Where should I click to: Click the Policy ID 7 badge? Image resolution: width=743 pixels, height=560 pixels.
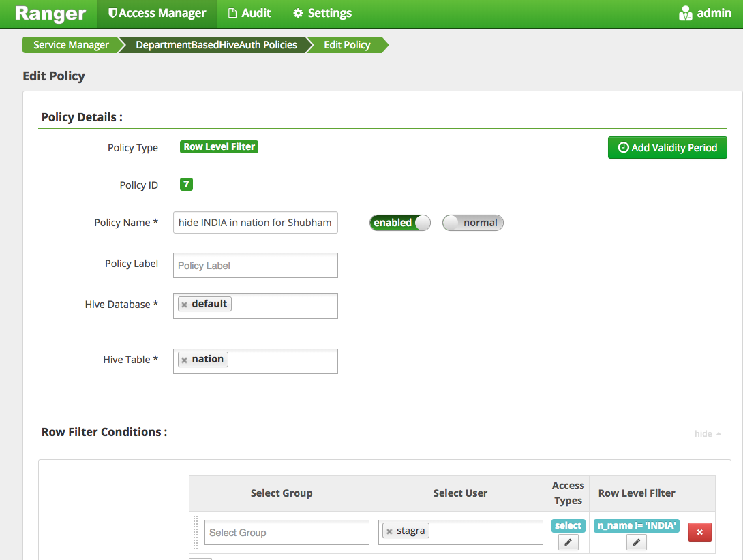[x=186, y=185]
